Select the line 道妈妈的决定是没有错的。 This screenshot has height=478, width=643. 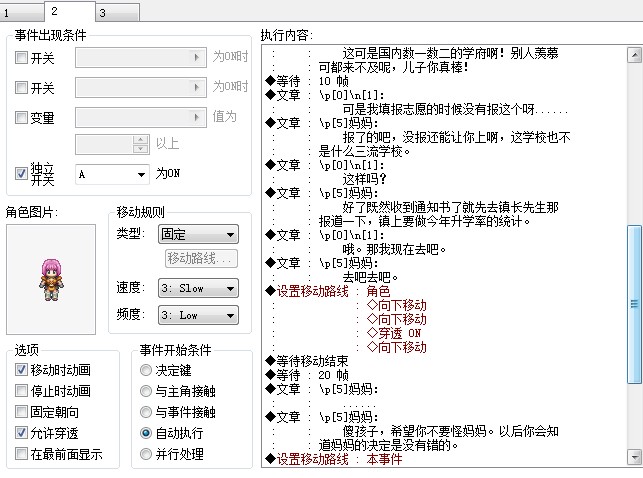coord(388,445)
